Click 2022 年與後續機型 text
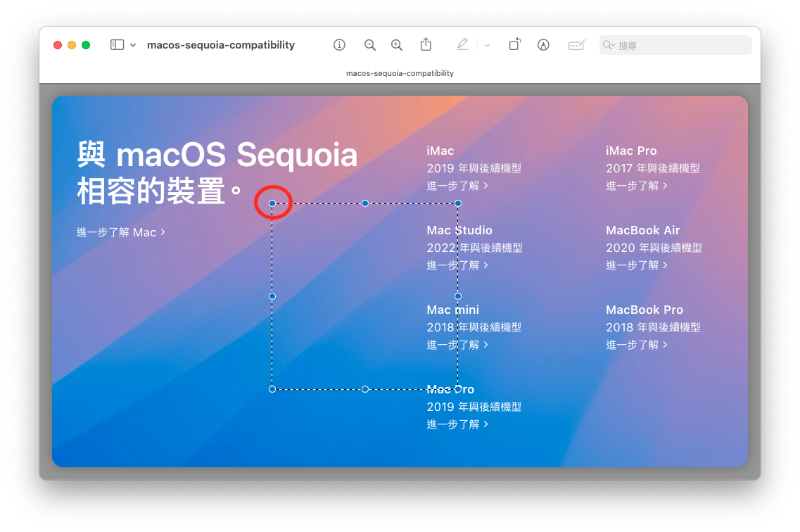This screenshot has height=532, width=800. point(474,248)
